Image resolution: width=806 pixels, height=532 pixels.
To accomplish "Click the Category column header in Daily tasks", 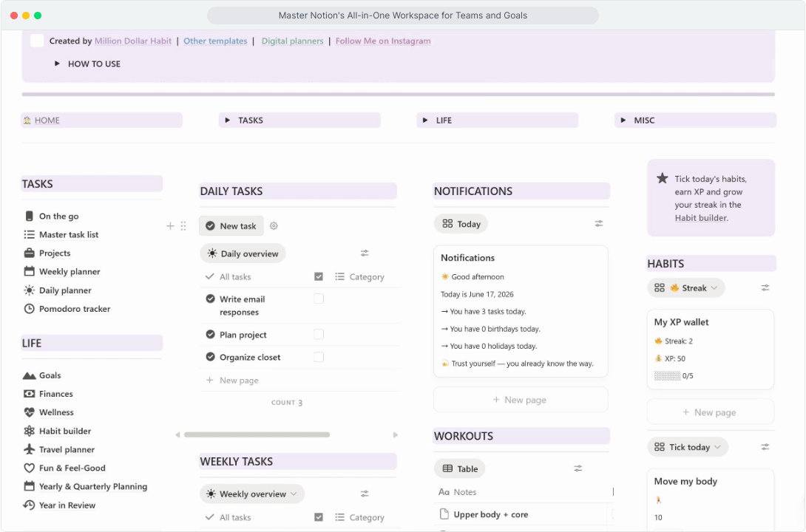I will pyautogui.click(x=360, y=277).
